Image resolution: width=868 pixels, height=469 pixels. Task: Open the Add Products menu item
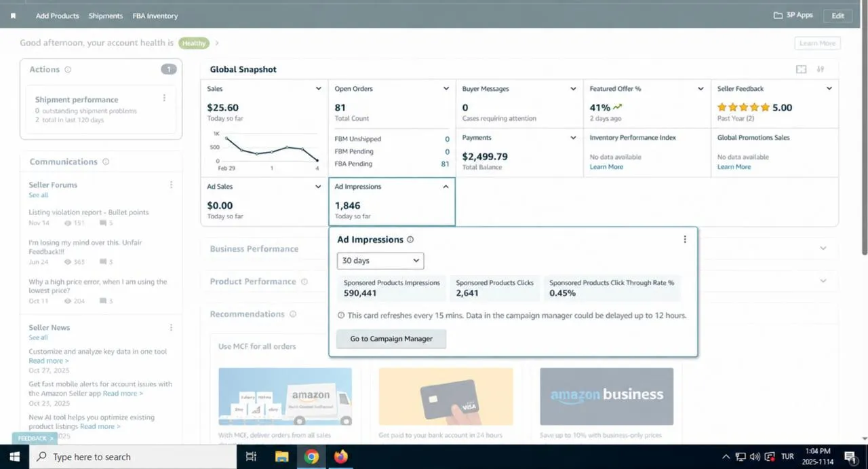(x=57, y=16)
